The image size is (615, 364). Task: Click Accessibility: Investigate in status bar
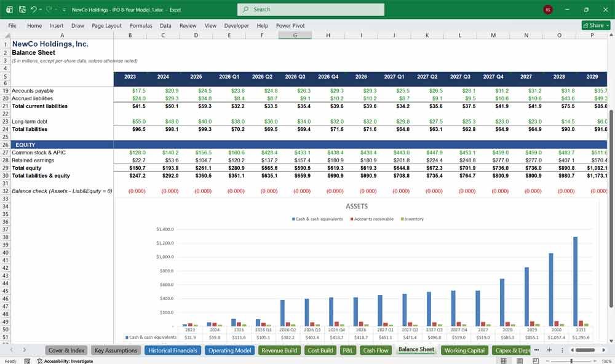point(65,361)
